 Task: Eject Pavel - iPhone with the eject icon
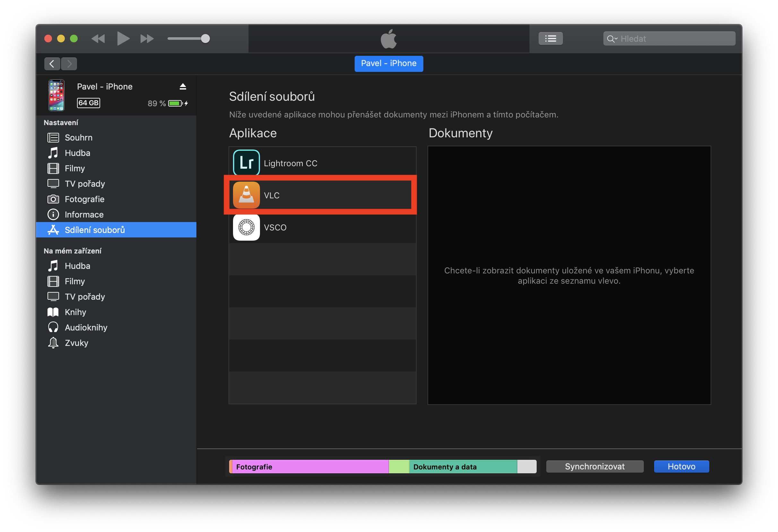[x=183, y=87]
